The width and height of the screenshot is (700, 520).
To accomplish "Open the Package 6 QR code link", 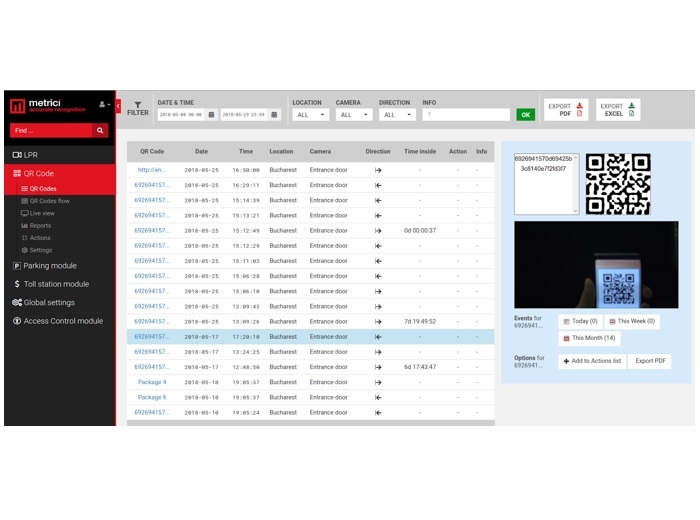I will pos(152,397).
